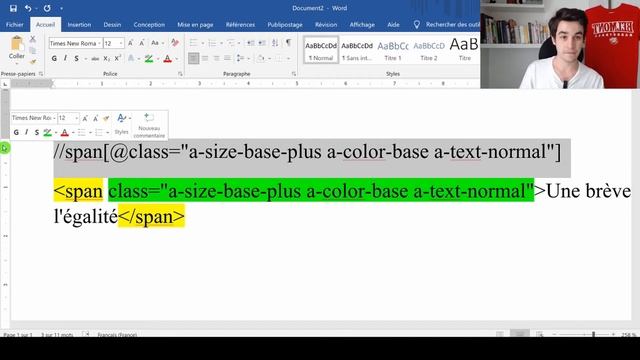This screenshot has height=360, width=640.
Task: Click the Save icon in title bar
Action: point(13,8)
